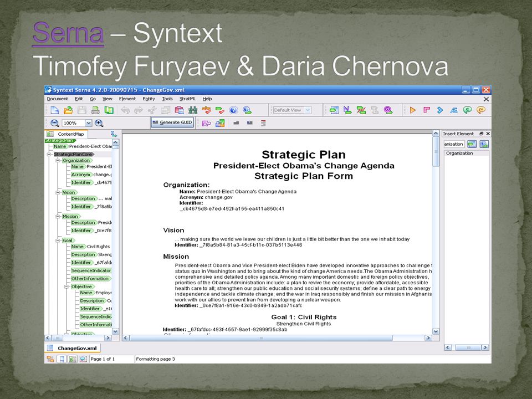Viewport: 532px width, 399px height.
Task: Click the Open Document folder icon
Action: 68,110
